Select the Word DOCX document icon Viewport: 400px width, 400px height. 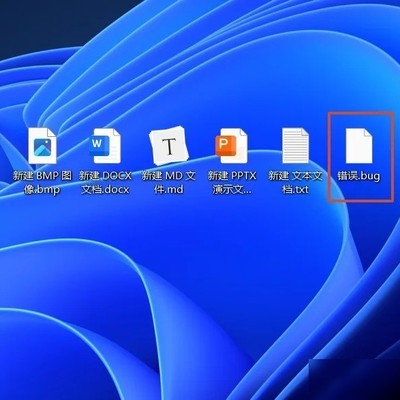(x=105, y=146)
